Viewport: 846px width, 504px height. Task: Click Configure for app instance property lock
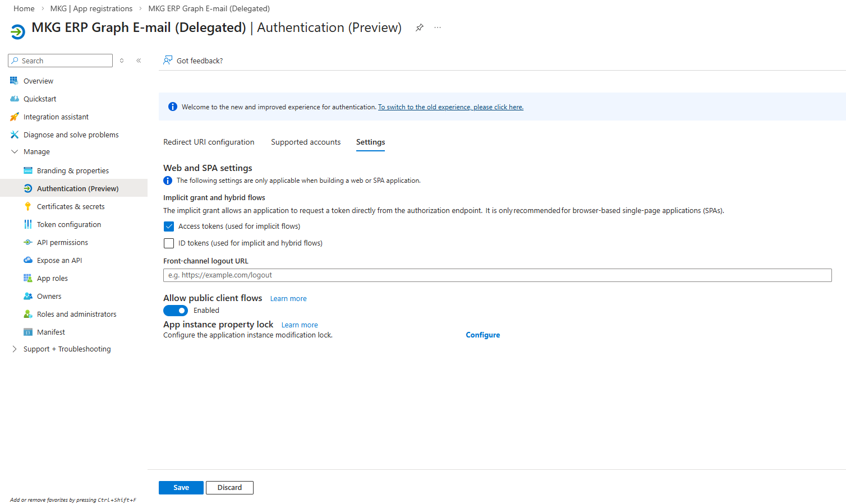(x=482, y=335)
